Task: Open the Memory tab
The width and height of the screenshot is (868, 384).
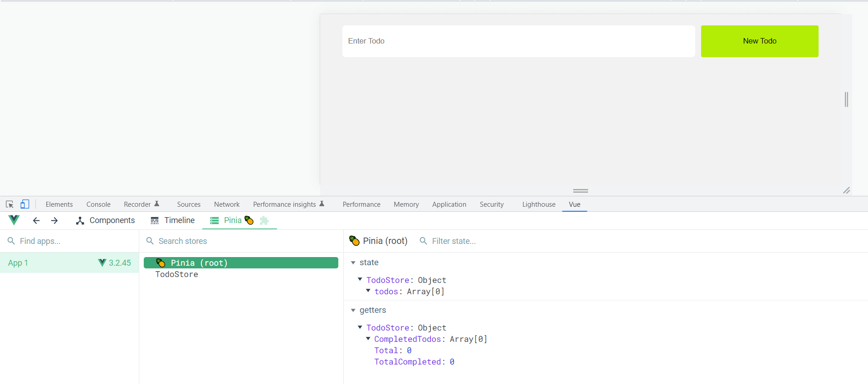Action: click(x=406, y=204)
